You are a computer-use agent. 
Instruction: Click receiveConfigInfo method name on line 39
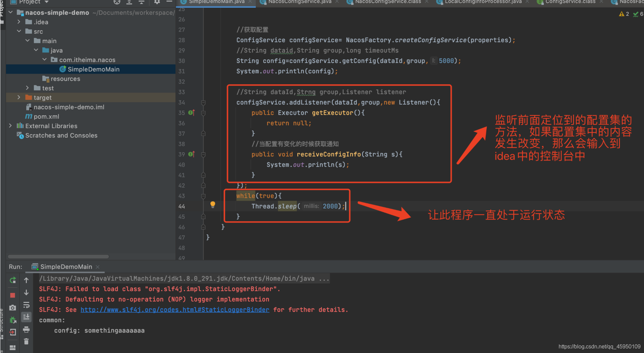click(x=329, y=154)
